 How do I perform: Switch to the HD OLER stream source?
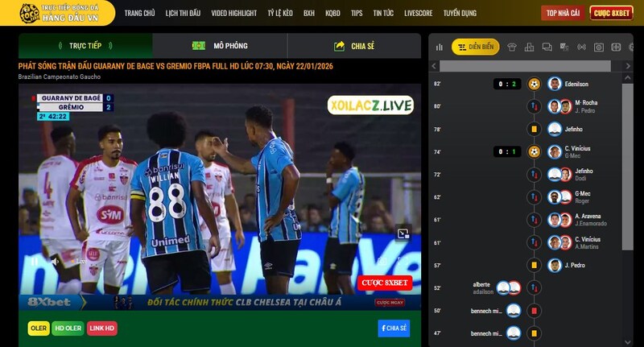68,328
